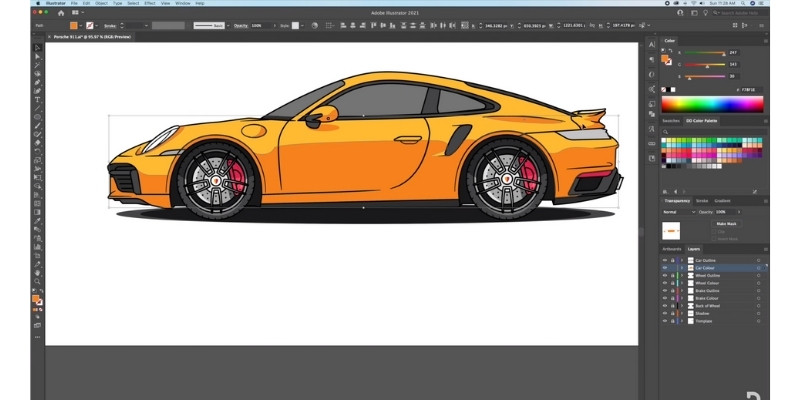The image size is (800, 400).
Task: Open the Basic brush definition dropdown
Action: (228, 26)
